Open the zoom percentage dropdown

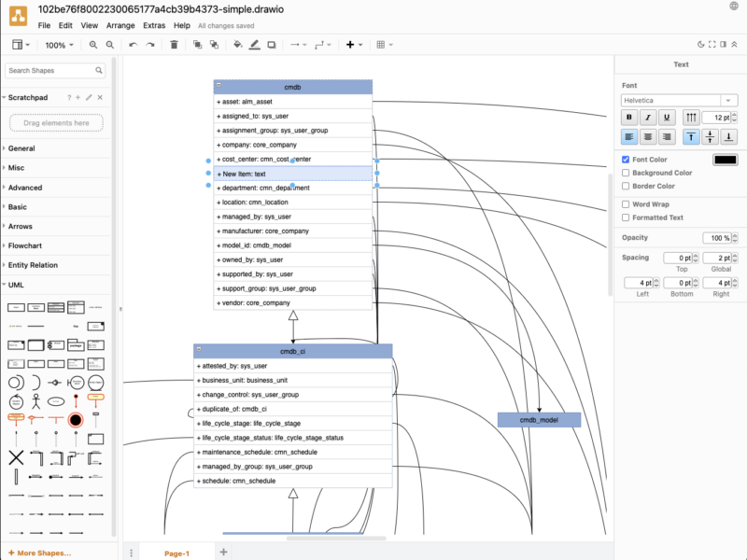click(58, 44)
